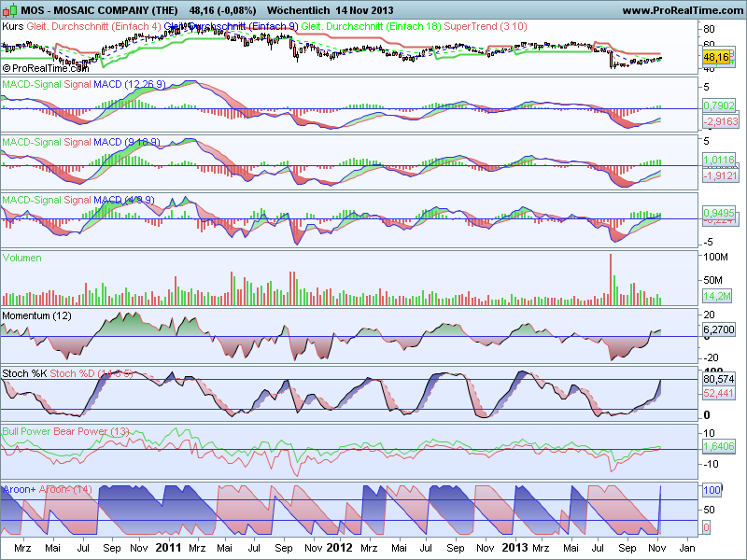Click the © ProRealTime.com copyright text
747x560 pixels.
coord(46,68)
